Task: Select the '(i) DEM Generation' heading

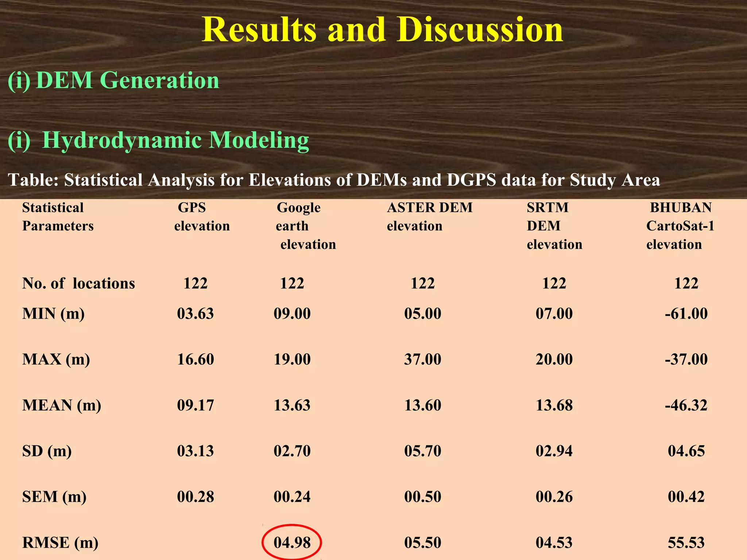Action: (x=113, y=80)
